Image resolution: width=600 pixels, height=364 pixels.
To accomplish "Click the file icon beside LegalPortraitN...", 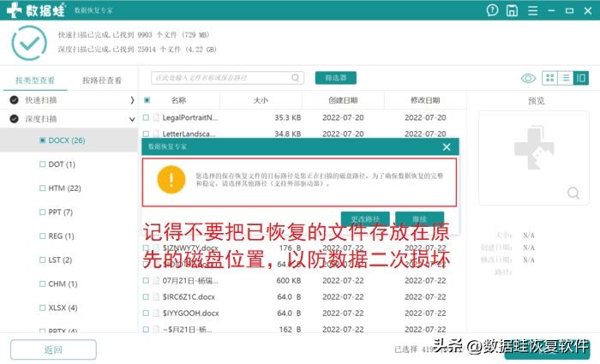I will click(156, 117).
